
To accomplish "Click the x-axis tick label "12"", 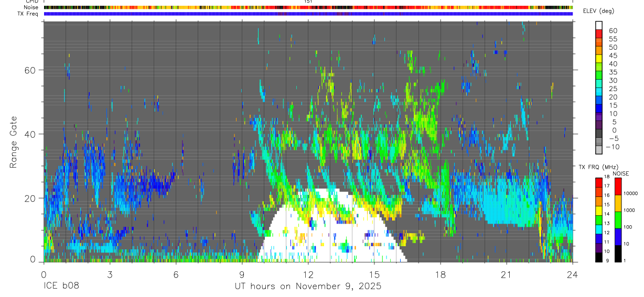I will [308, 274].
